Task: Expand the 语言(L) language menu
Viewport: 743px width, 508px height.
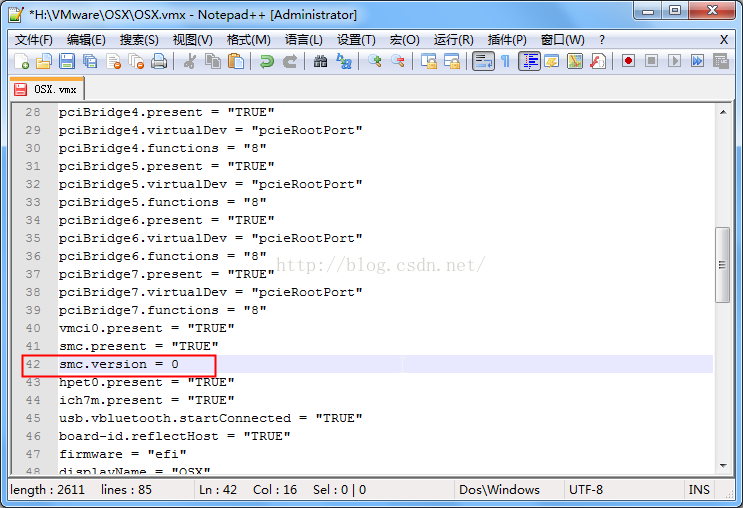Action: pyautogui.click(x=304, y=39)
